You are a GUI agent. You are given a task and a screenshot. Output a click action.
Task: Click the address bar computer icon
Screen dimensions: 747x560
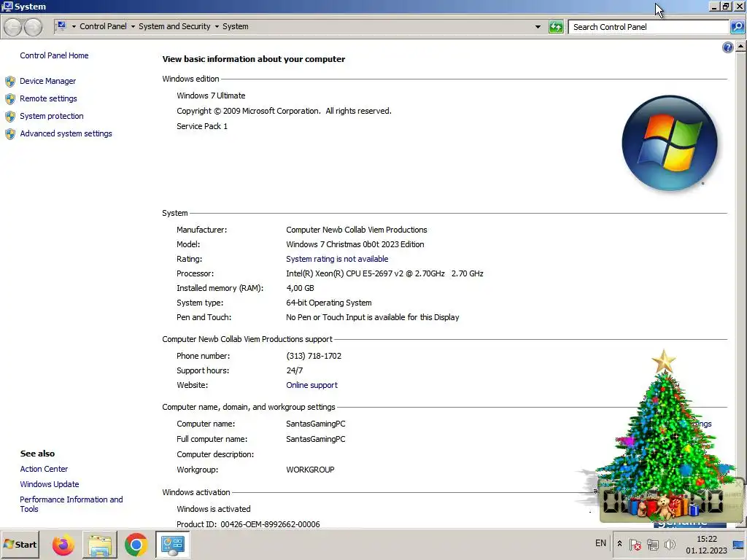pos(61,26)
